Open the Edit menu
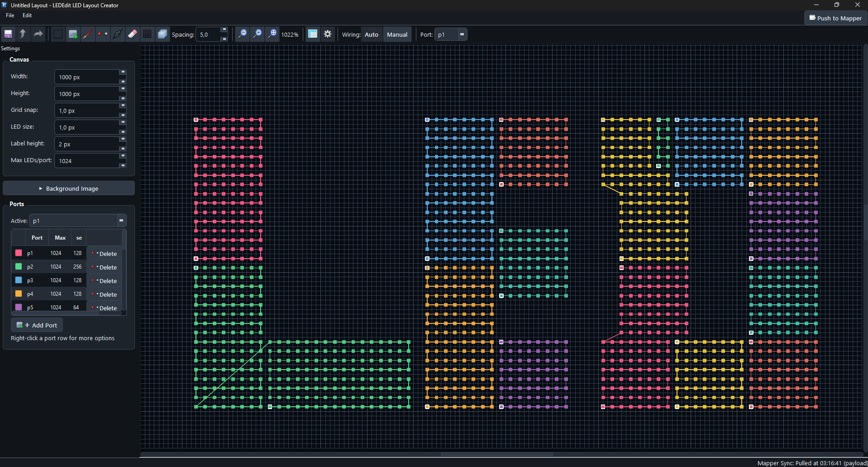Viewport: 868px width, 467px height. click(x=27, y=15)
